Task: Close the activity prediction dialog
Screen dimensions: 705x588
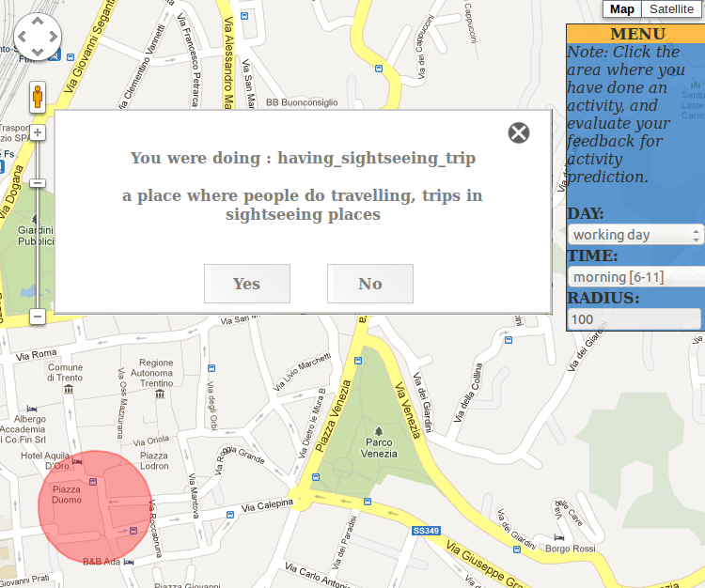Action: coord(518,133)
